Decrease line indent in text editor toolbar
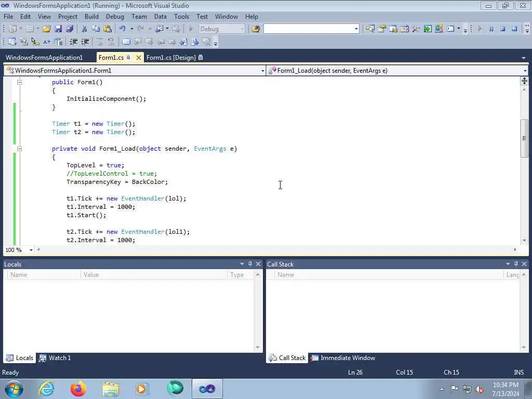 click(x=73, y=42)
